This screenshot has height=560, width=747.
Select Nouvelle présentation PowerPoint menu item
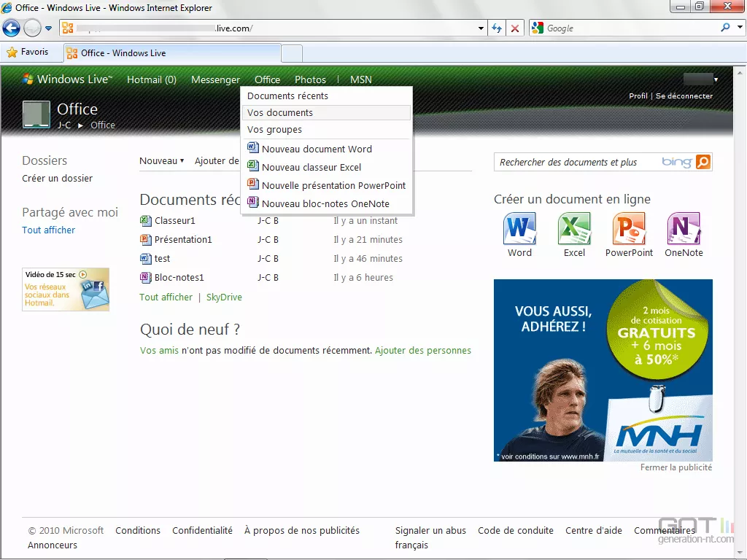(x=326, y=185)
